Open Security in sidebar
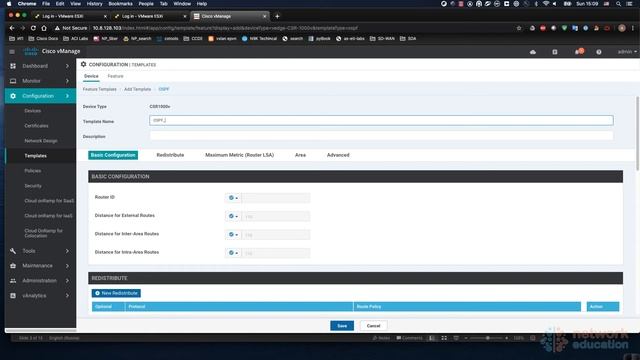 click(x=33, y=186)
